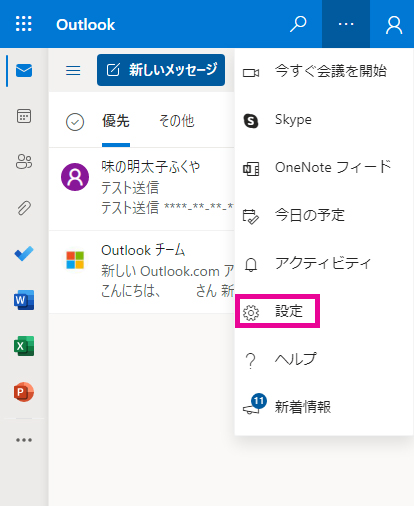This screenshot has height=506, width=414.
Task: Launch Word from the sidebar
Action: [24, 300]
